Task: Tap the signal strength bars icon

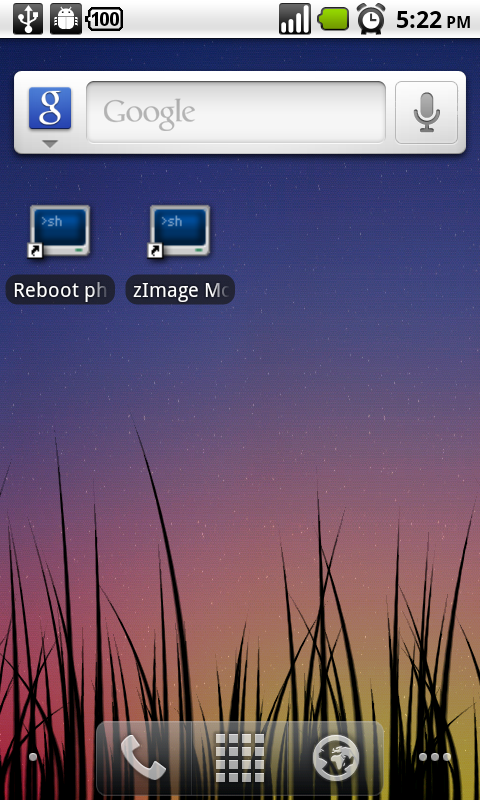Action: coord(295,19)
